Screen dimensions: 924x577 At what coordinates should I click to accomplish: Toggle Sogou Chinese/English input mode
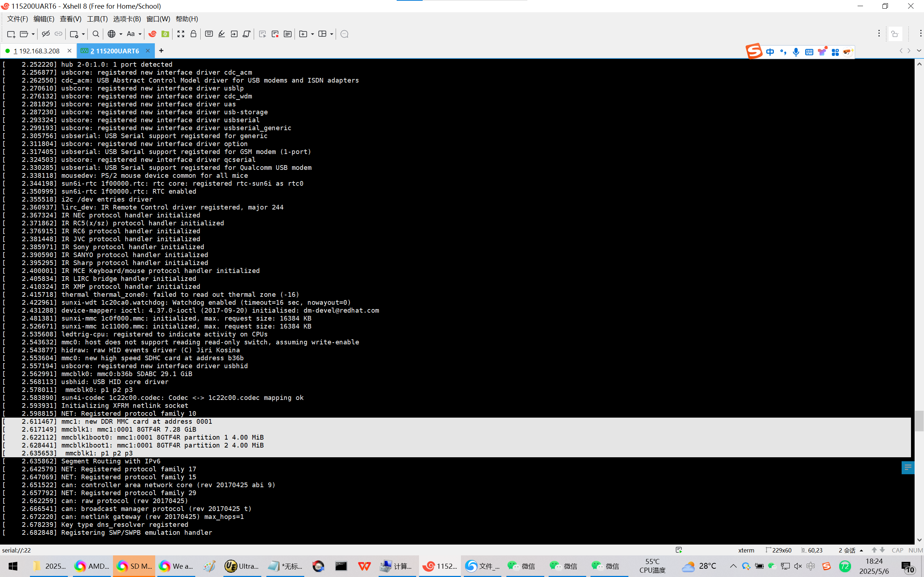[770, 52]
